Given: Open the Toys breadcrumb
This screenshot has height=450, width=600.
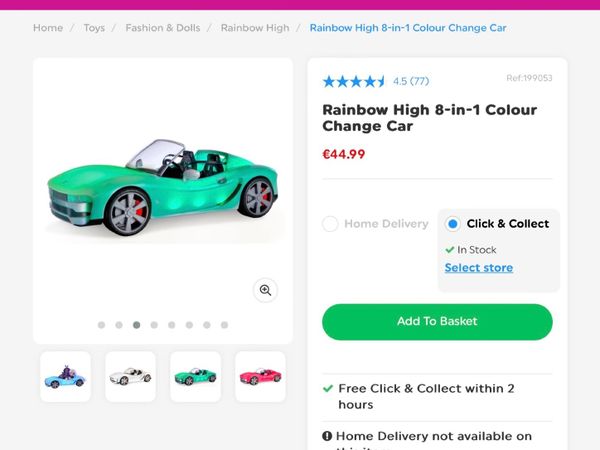Looking at the screenshot, I should (94, 28).
